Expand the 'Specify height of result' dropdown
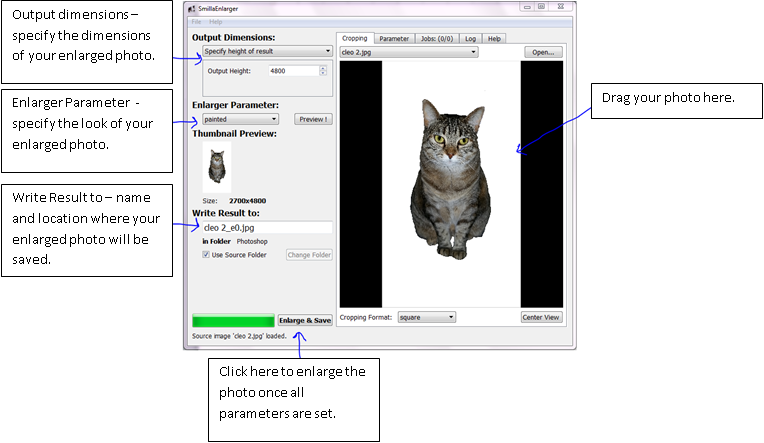764x443 pixels. click(267, 51)
